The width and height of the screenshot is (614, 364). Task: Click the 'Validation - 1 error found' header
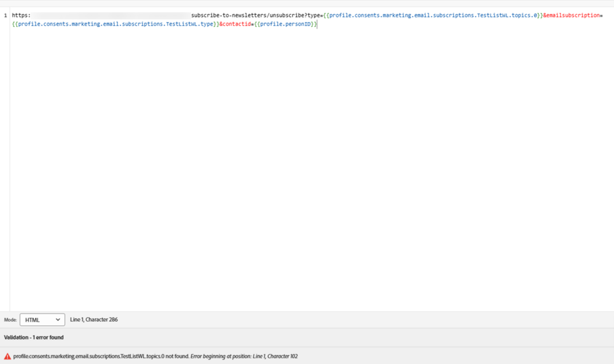[x=34, y=338]
